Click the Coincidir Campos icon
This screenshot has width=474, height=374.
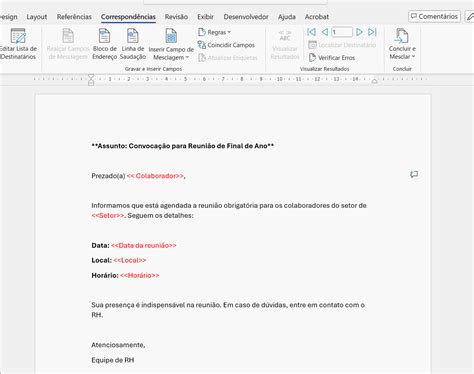coord(202,45)
